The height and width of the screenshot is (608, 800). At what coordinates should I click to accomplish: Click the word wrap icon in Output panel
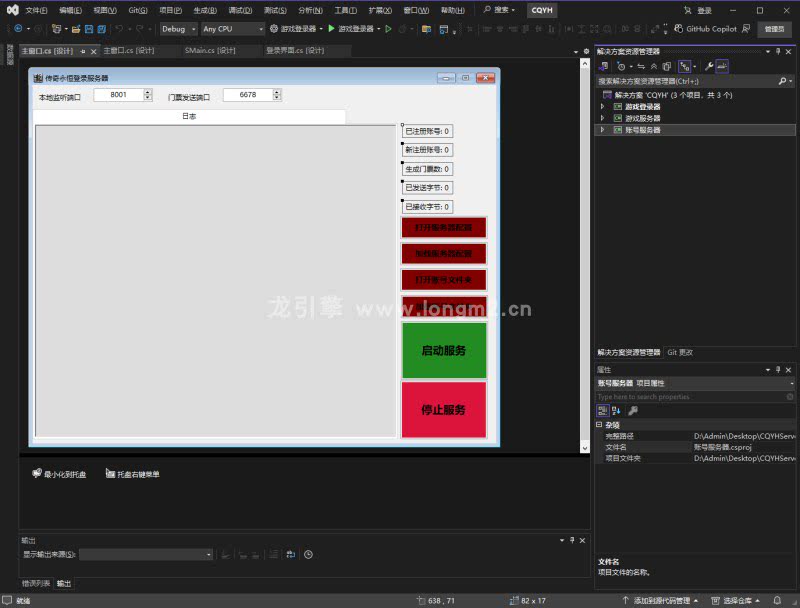coord(291,554)
